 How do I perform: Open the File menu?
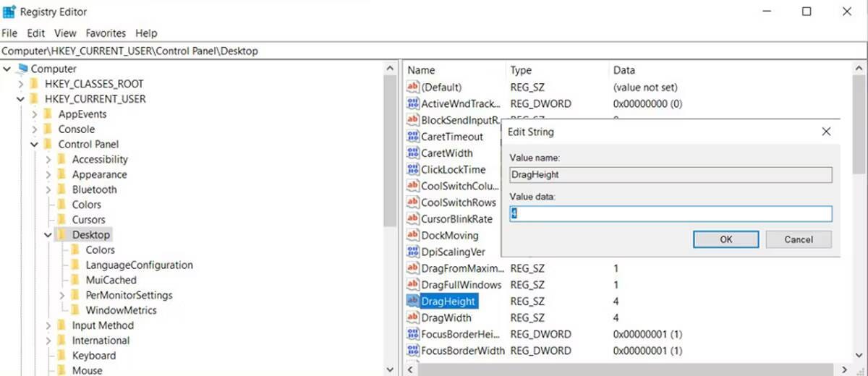[9, 33]
